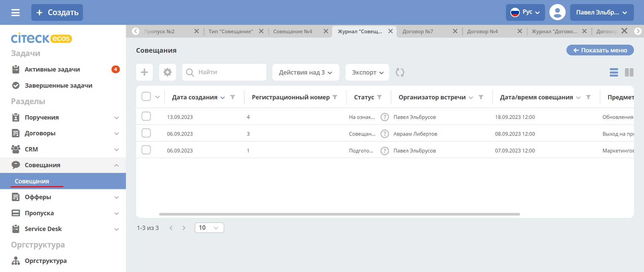This screenshot has width=644, height=272.
Task: Click the user avatar icon
Action: point(557,12)
